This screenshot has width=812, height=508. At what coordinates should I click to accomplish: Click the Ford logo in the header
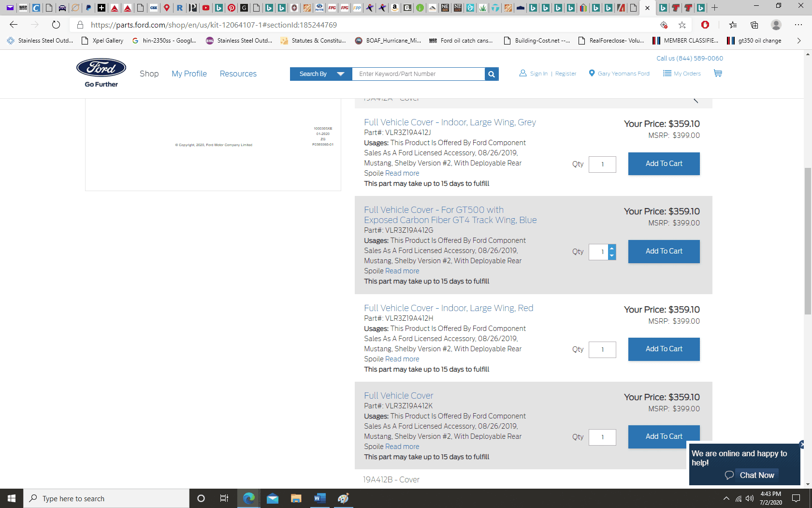(101, 68)
